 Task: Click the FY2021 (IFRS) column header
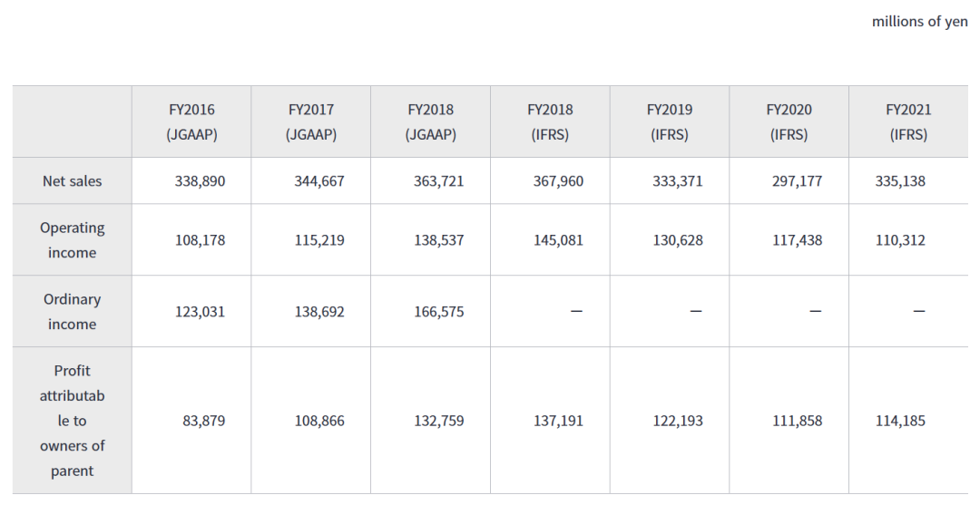click(x=908, y=121)
